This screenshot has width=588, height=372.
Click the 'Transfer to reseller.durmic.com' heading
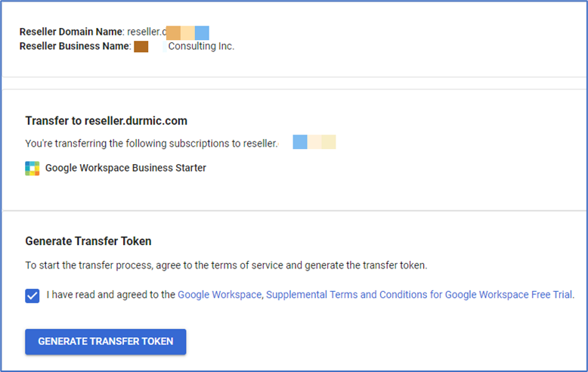click(106, 121)
